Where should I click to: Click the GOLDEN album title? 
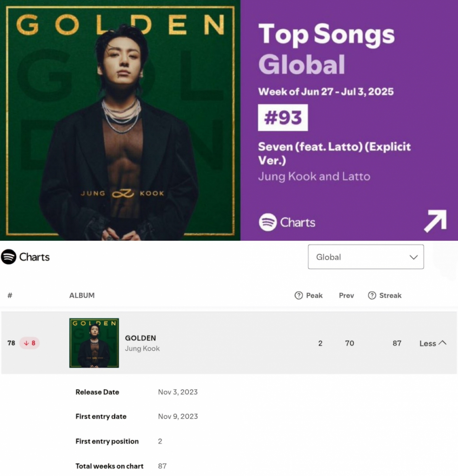[x=140, y=338]
